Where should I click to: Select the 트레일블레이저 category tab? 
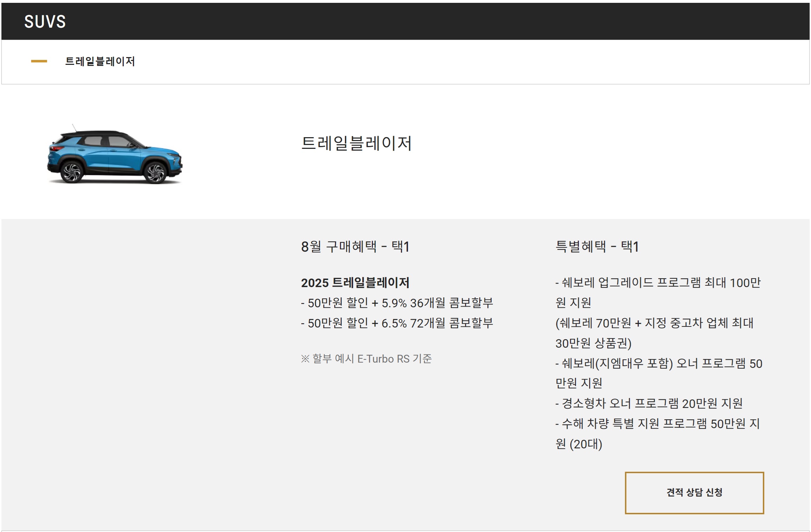100,61
